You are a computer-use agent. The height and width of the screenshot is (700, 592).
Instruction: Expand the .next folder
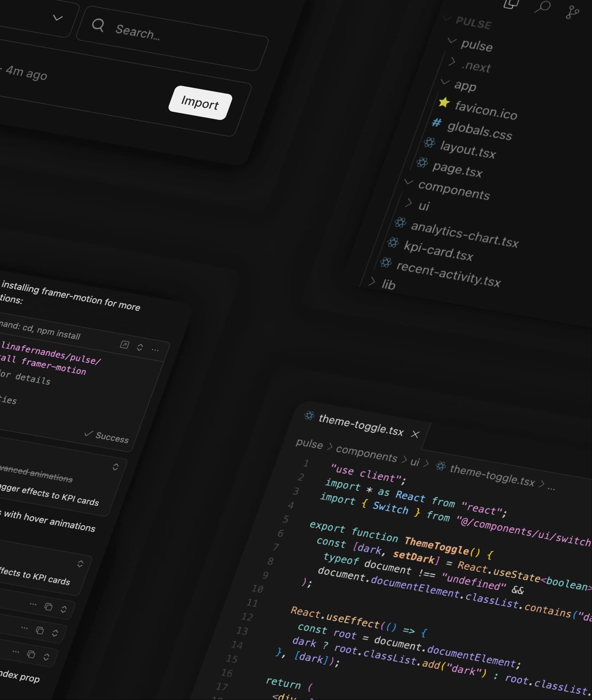[x=452, y=62]
